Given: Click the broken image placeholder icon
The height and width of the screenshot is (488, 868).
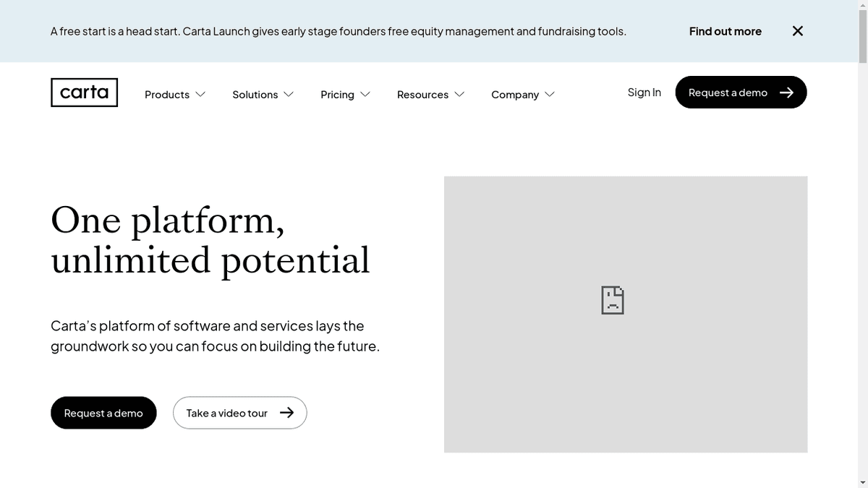Looking at the screenshot, I should (612, 299).
